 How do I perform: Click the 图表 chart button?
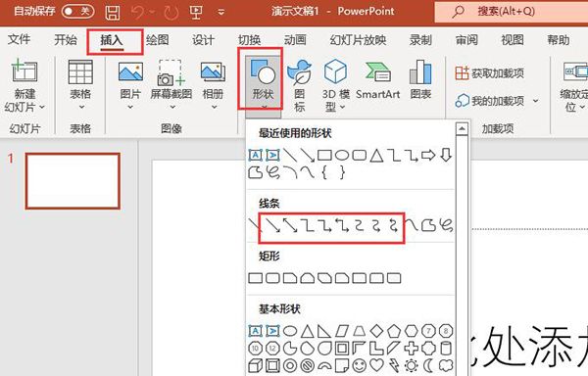(x=420, y=80)
